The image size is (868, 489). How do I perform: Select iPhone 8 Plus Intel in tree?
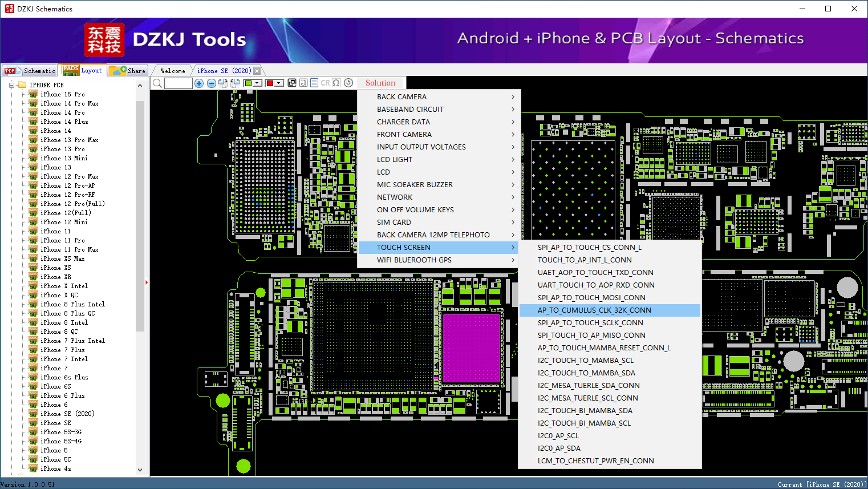point(73,304)
